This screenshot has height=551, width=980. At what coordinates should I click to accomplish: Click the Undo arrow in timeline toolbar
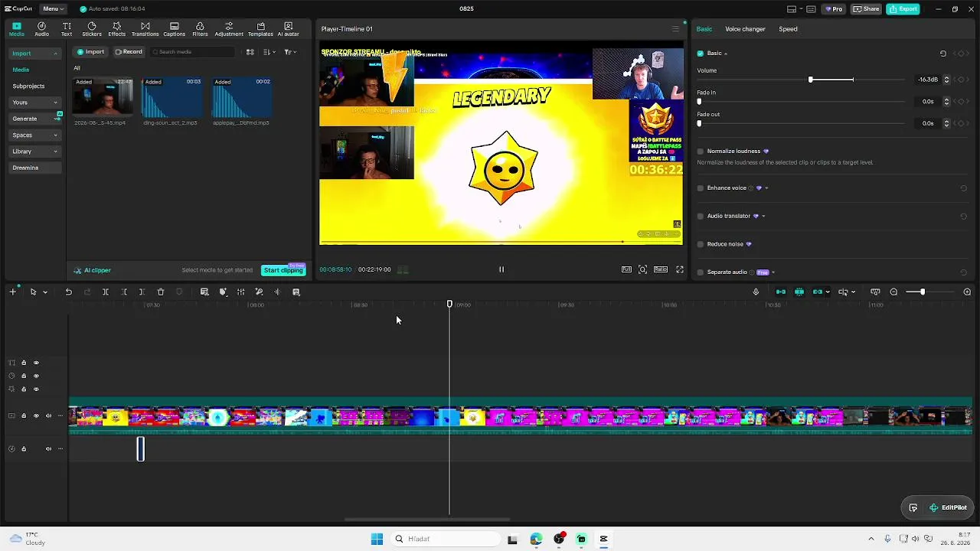point(68,292)
